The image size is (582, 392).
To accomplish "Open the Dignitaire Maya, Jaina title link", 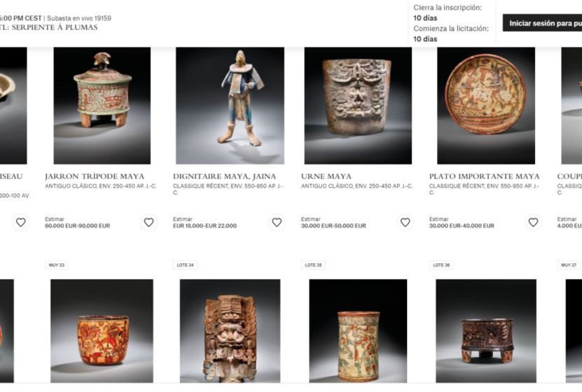I will (225, 176).
